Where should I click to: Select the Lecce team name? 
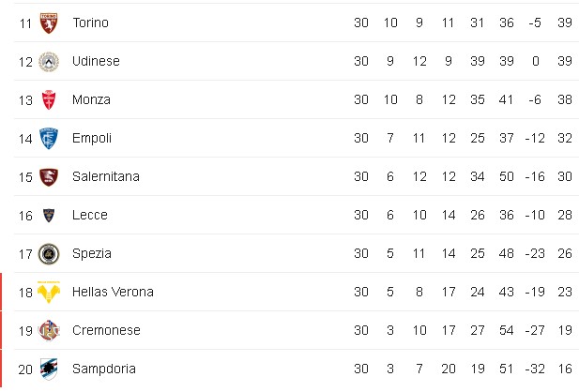[90, 215]
